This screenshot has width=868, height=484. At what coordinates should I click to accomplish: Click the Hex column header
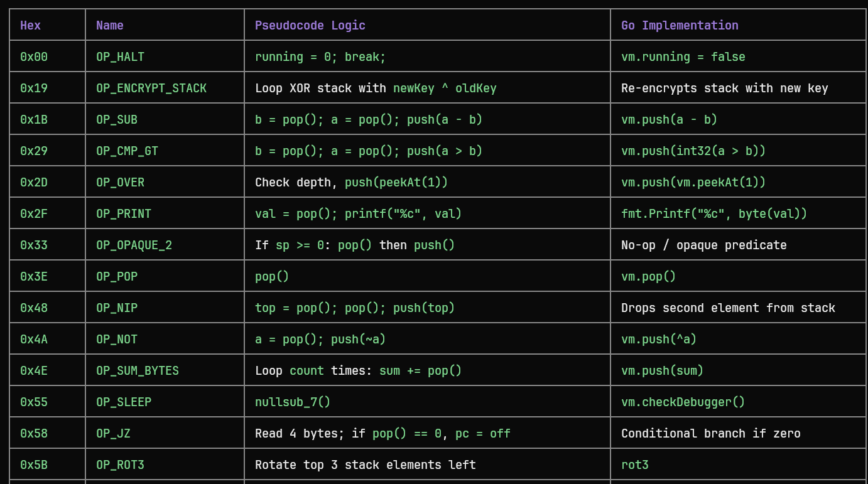click(x=48, y=25)
